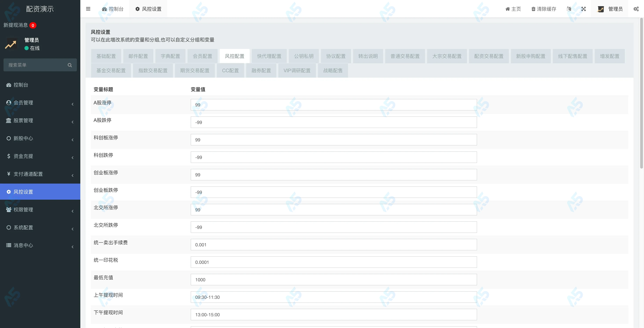Click the trash icon to clear cache
The width and height of the screenshot is (644, 328).
click(x=533, y=9)
